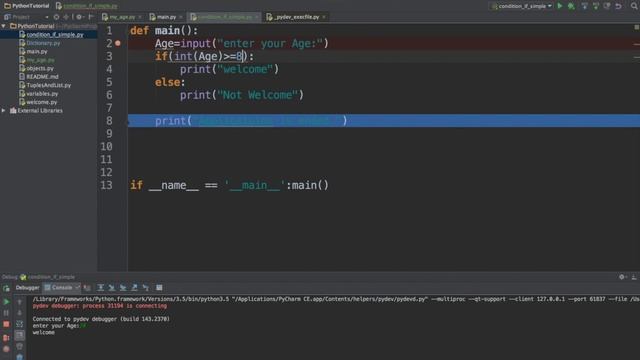Close the _pydev_execfile.py tab

point(324,17)
